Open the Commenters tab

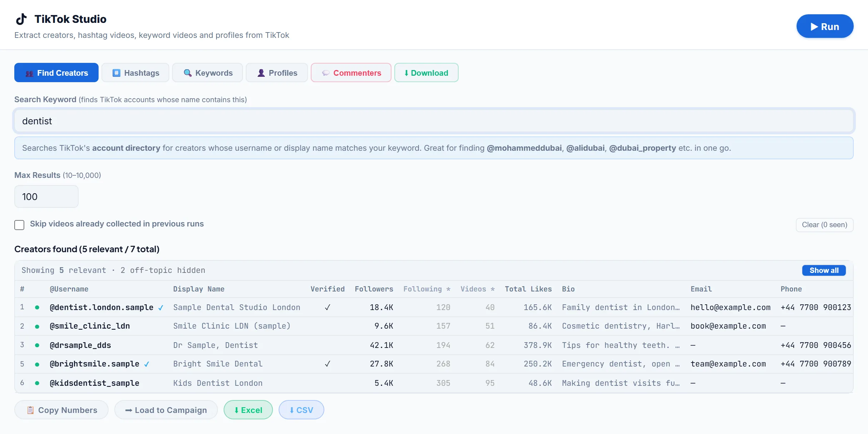pos(351,73)
